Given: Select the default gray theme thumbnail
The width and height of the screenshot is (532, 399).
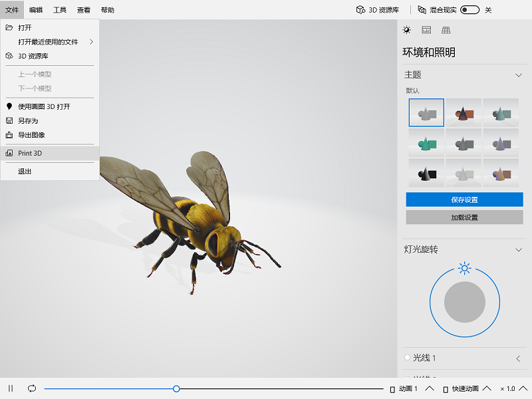Looking at the screenshot, I should coord(426,112).
